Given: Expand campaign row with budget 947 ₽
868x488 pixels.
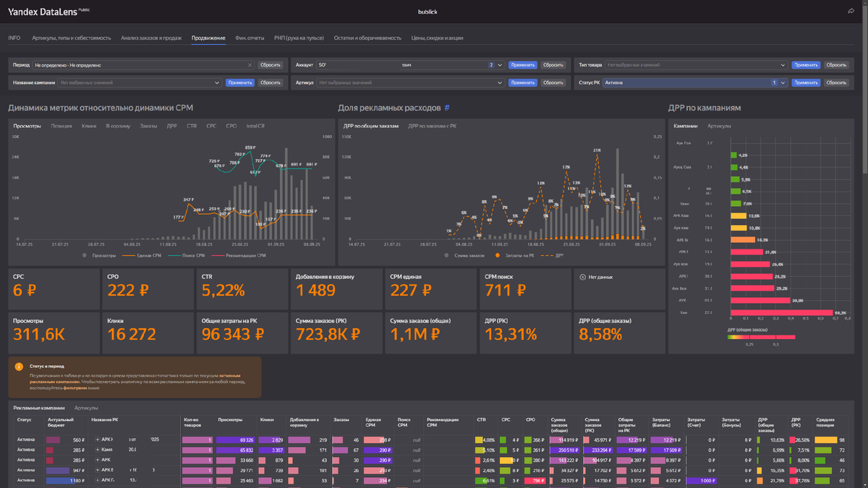Looking at the screenshot, I should [98, 470].
